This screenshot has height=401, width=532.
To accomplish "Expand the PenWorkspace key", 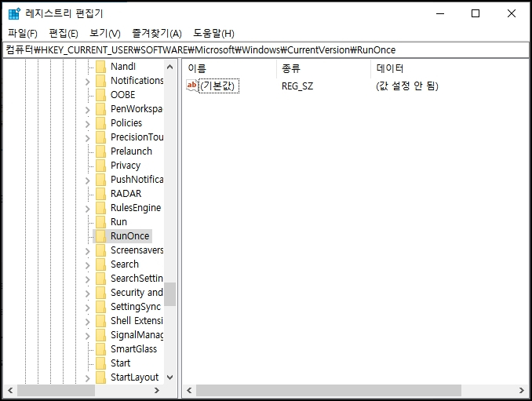I will pos(88,110).
